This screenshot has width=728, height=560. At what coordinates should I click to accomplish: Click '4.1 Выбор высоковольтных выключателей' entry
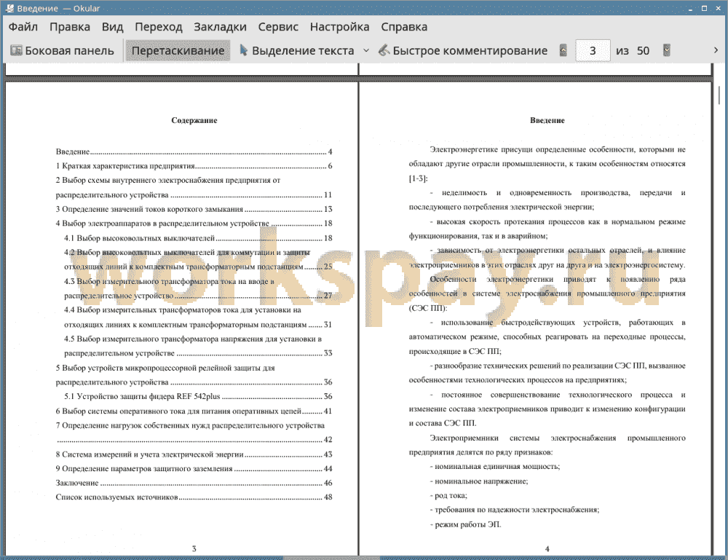pyautogui.click(x=198, y=238)
